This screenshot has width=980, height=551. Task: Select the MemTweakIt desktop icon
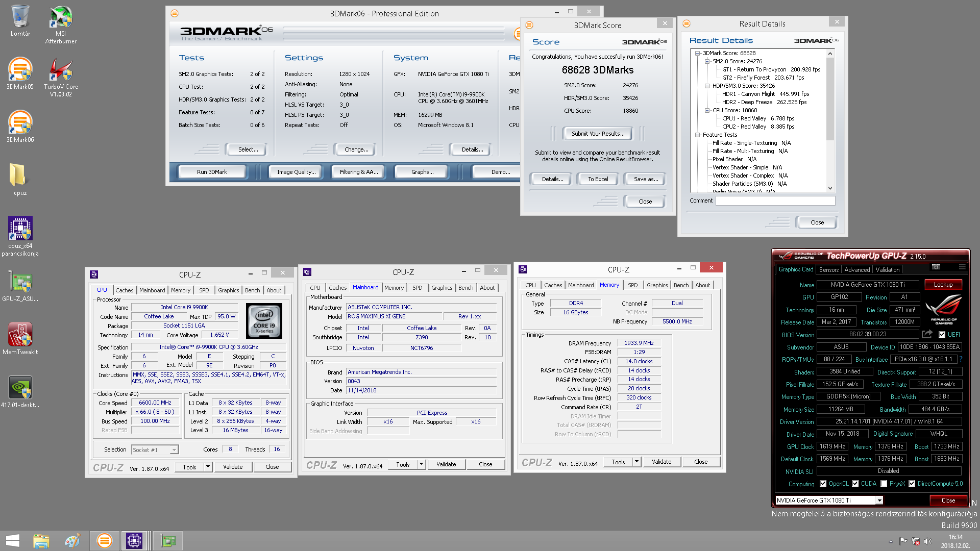pos(20,339)
